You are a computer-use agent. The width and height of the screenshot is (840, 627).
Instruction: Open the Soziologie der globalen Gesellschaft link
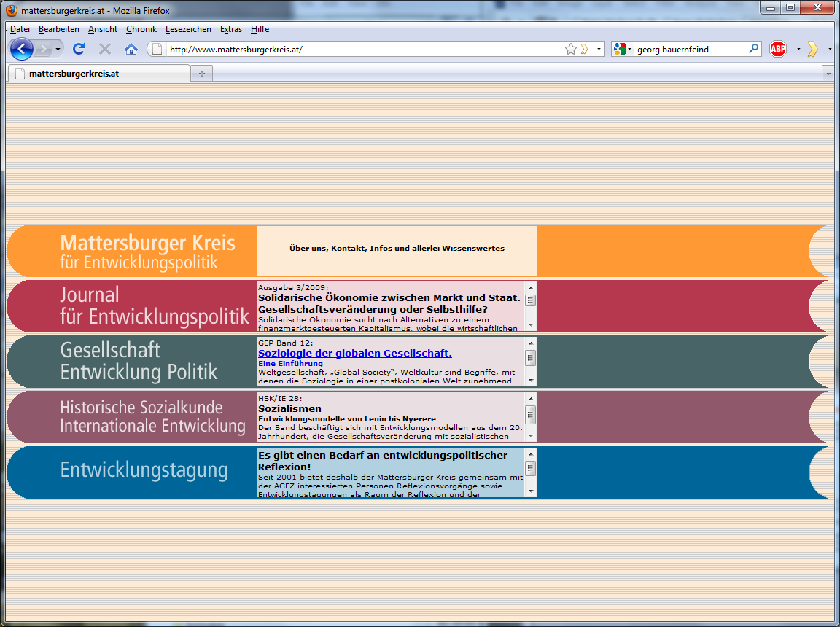pyautogui.click(x=354, y=353)
